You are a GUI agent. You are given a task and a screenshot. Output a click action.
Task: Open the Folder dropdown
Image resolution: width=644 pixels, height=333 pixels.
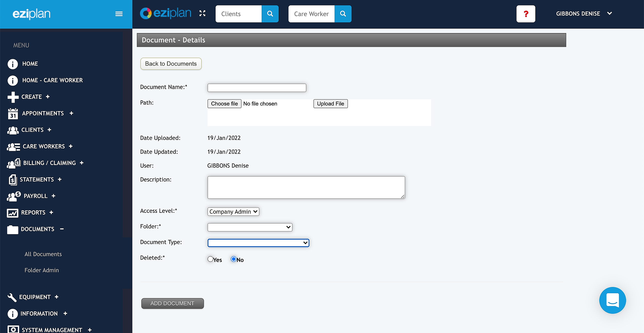click(x=250, y=227)
